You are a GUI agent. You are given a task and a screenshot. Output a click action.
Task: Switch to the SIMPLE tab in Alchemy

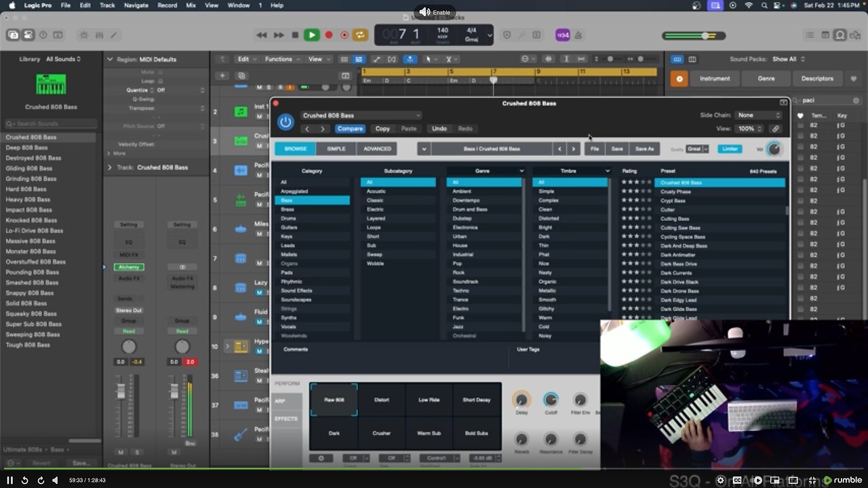(336, 148)
